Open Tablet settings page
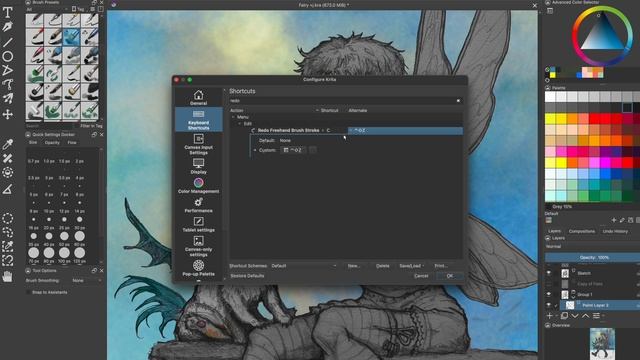Viewport: 640px width, 360px height. [x=198, y=224]
